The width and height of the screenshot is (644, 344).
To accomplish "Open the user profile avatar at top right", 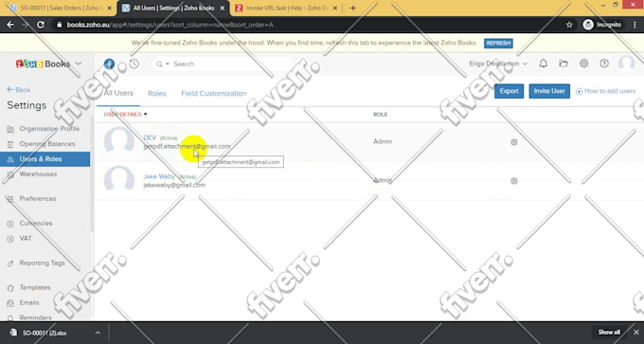I will pos(627,63).
